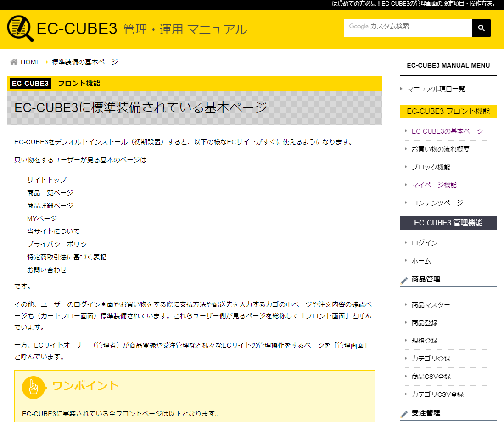This screenshot has width=504, height=422.
Task: Click the page title EC-CUBE3に標準装備されている基本ページ
Action: pos(141,107)
